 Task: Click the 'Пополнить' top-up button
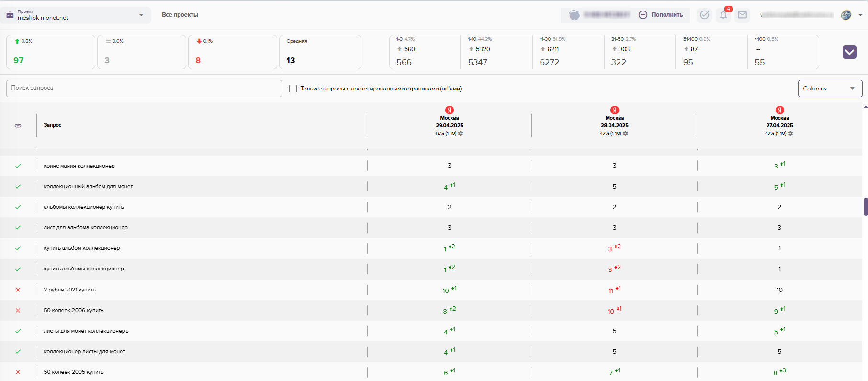pyautogui.click(x=661, y=15)
